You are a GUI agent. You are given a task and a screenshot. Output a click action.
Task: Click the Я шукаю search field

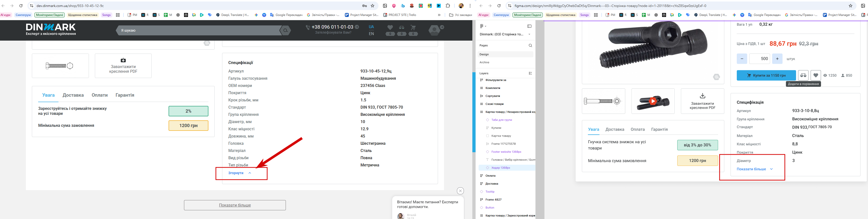(199, 30)
